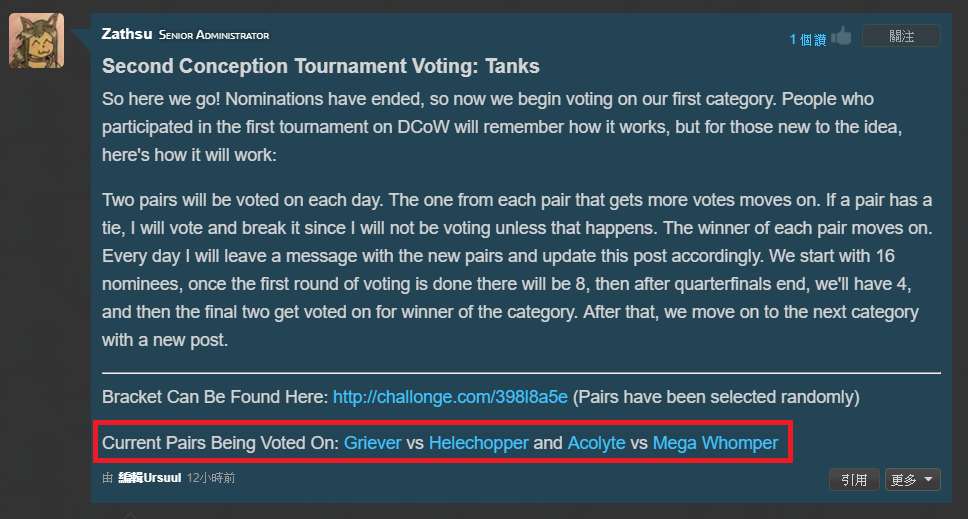Click the 'Bracket Can Be Found Here' text

click(x=215, y=397)
